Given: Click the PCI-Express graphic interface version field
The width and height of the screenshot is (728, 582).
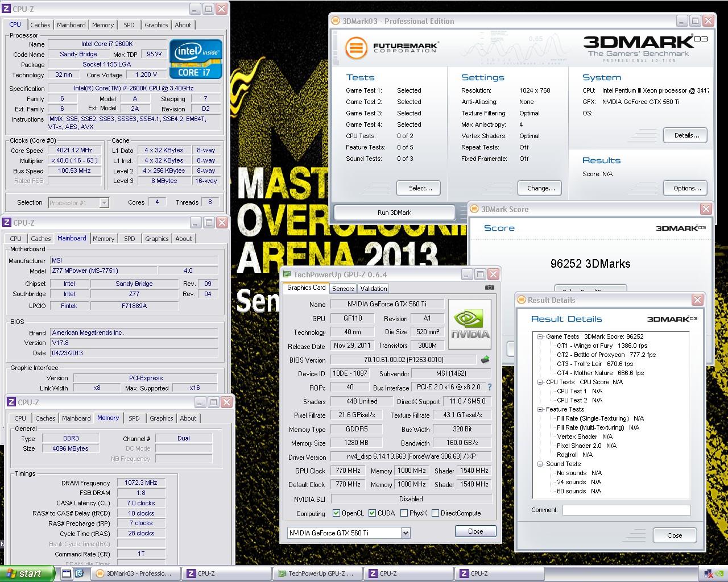Looking at the screenshot, I should [x=146, y=378].
